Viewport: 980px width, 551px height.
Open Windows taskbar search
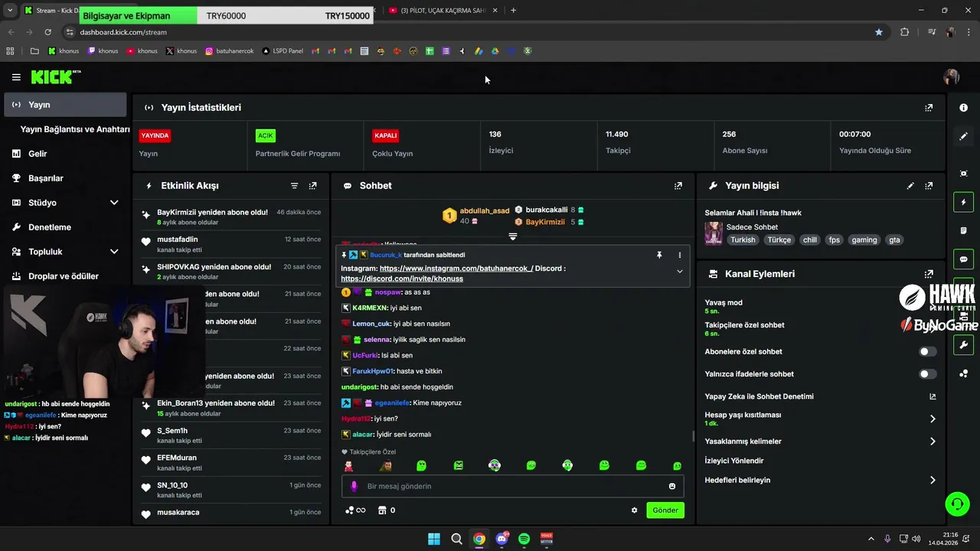[x=456, y=539]
